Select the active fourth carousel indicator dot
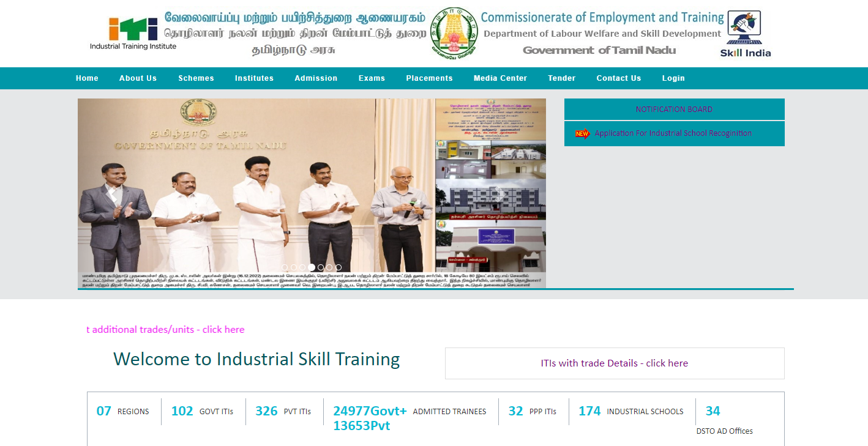Screen dimensions: 868x446 pos(312,267)
